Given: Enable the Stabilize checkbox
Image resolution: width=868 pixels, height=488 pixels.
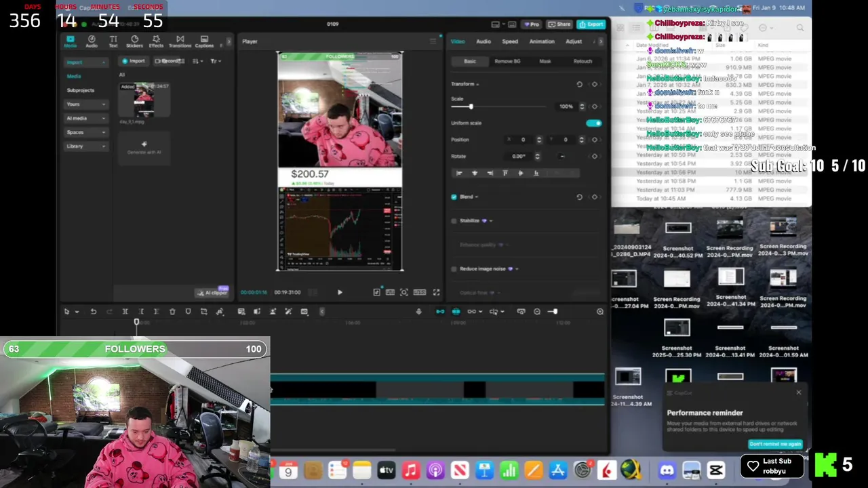Looking at the screenshot, I should pyautogui.click(x=454, y=220).
